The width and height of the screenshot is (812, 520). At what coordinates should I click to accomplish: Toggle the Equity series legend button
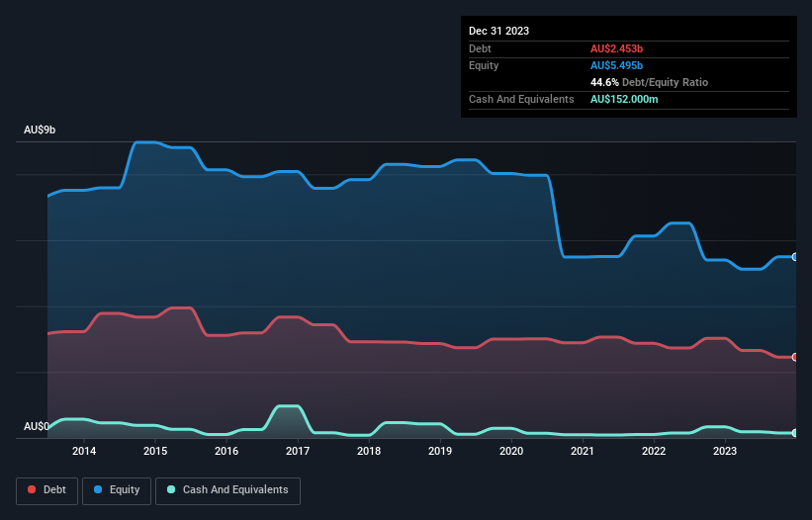(117, 490)
